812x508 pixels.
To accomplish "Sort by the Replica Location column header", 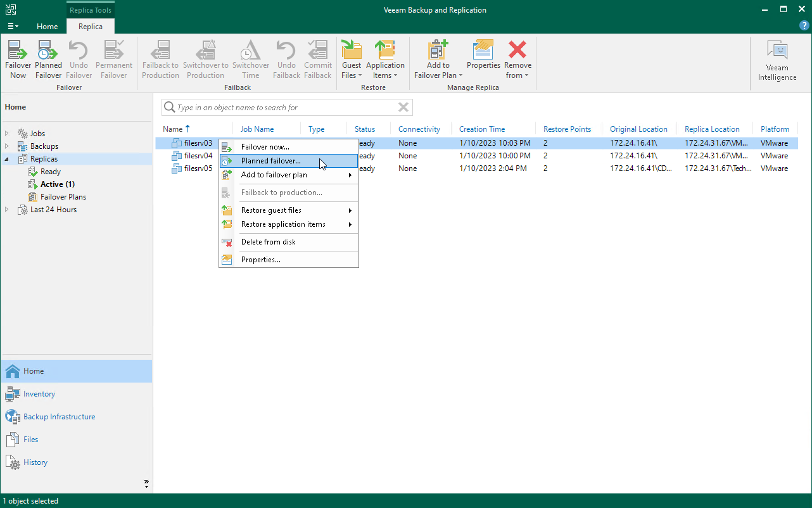I will (x=712, y=129).
